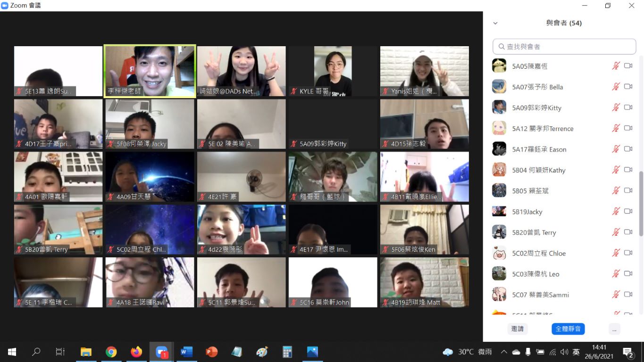This screenshot has width=644, height=362.
Task: Open the Windows Calculator taskbar icon
Action: click(287, 352)
